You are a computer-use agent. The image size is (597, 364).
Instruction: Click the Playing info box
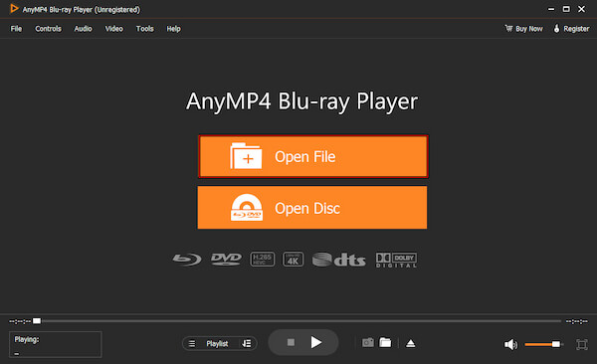click(x=56, y=344)
